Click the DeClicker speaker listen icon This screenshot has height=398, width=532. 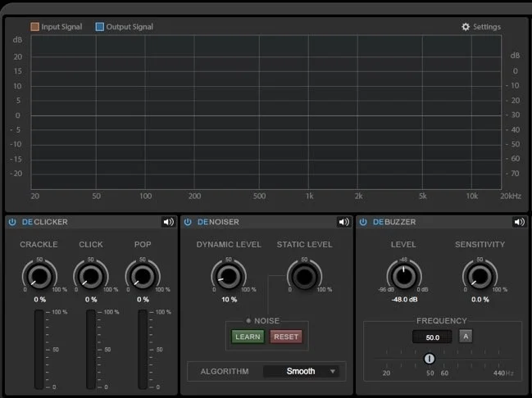(x=169, y=222)
